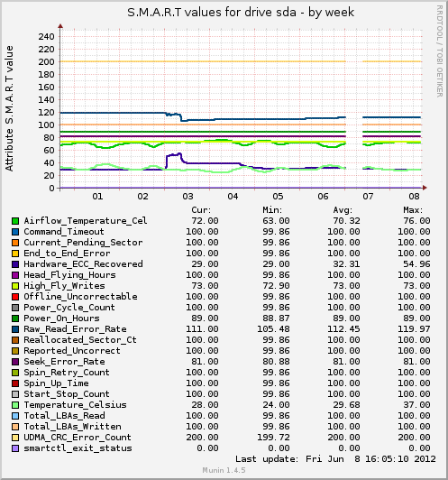Screen dimensions: 448x480
Task: Click the 04 day marker on the x-axis
Action: 233,197
